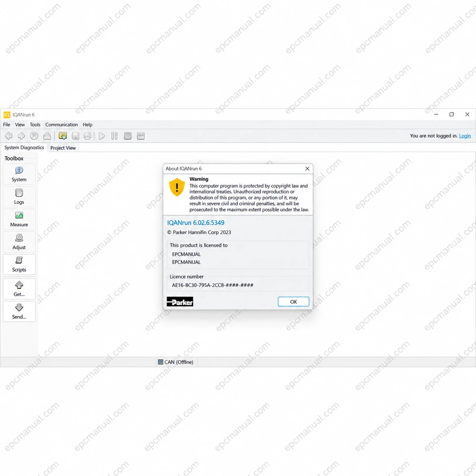
Task: Click the stop square toolbar icon
Action: (128, 136)
